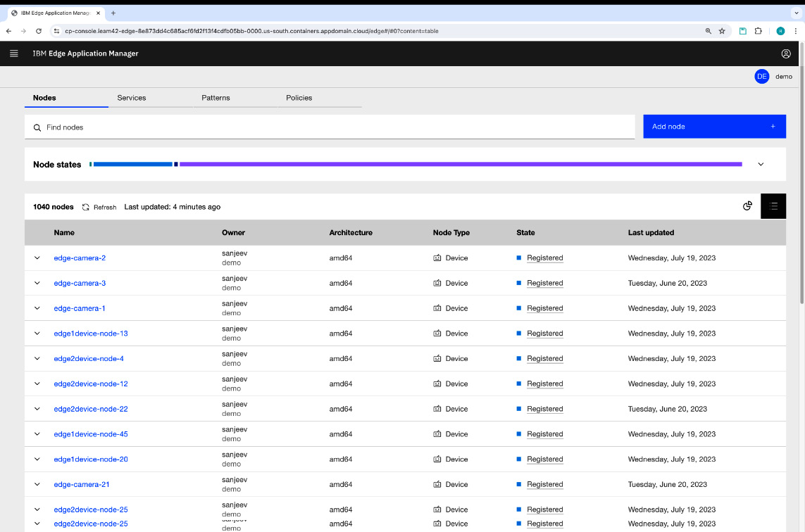This screenshot has height=532, width=805.
Task: Click the Device icon in edge2device-node-22 row
Action: 437,409
